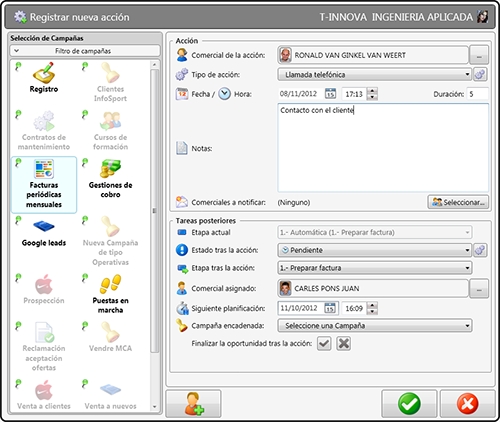
Task: Pick Nueva Campaña de tipo Operativas
Action: coord(110,241)
